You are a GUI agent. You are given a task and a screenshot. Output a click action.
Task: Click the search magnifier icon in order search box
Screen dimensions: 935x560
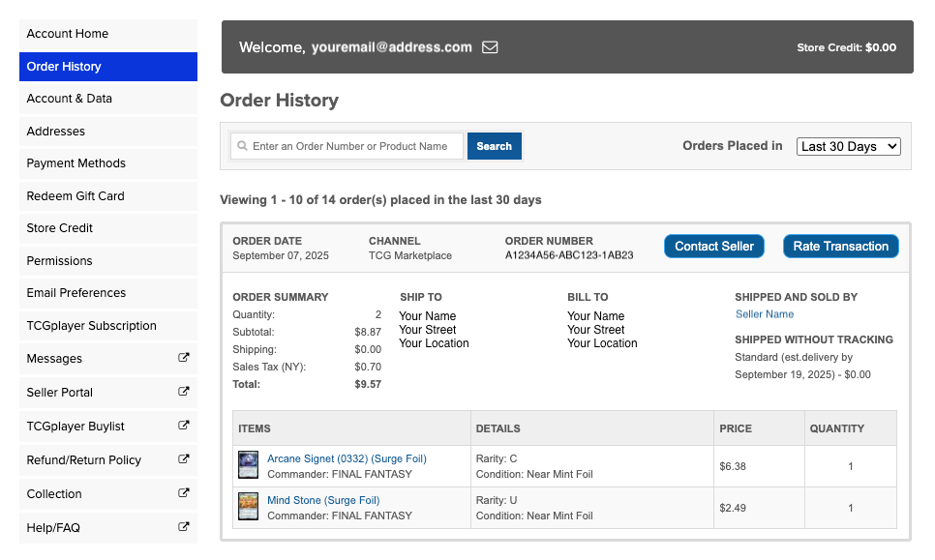tap(242, 146)
